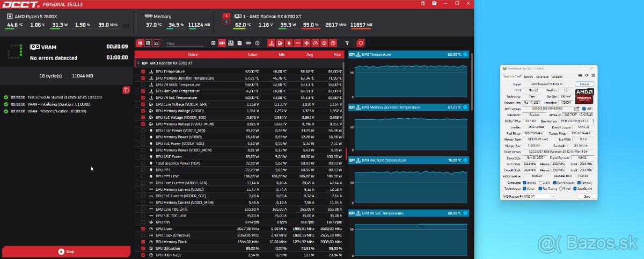The width and height of the screenshot is (644, 259).
Task: Stop the running VRAM test
Action: (x=66, y=251)
